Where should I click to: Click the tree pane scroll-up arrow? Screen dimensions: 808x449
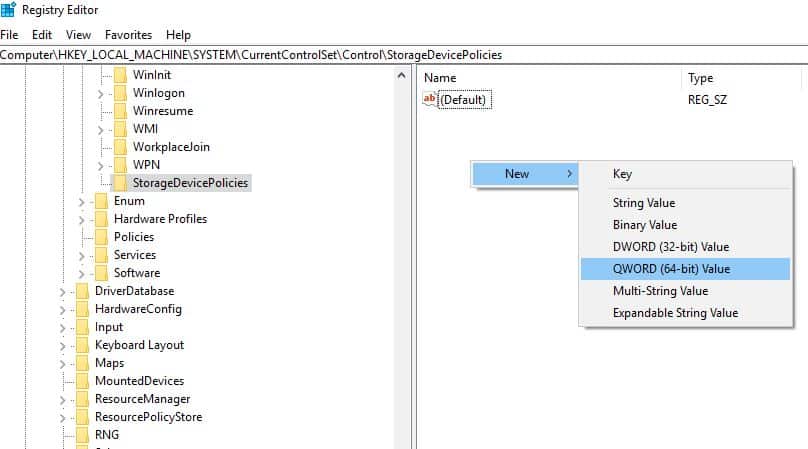pos(401,76)
